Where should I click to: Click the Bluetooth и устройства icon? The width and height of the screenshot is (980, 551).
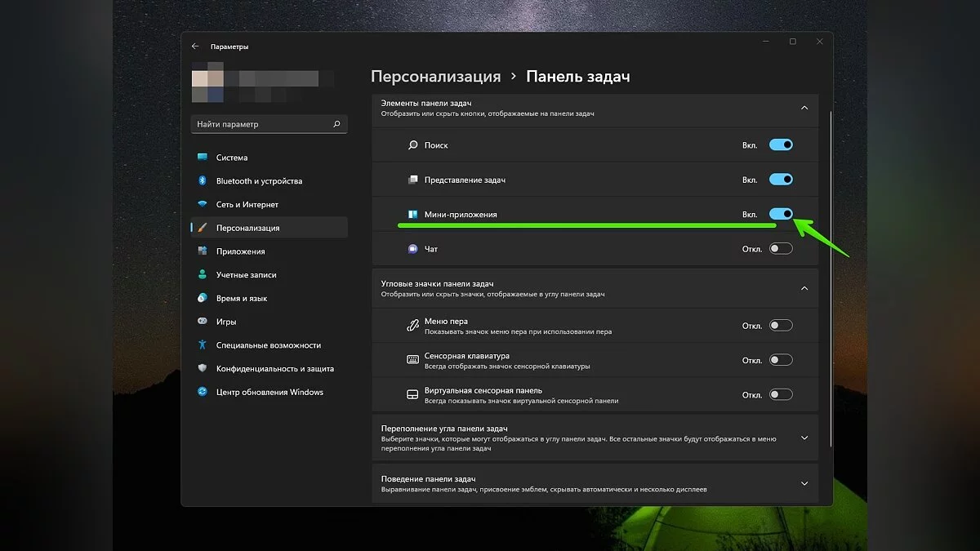(202, 180)
